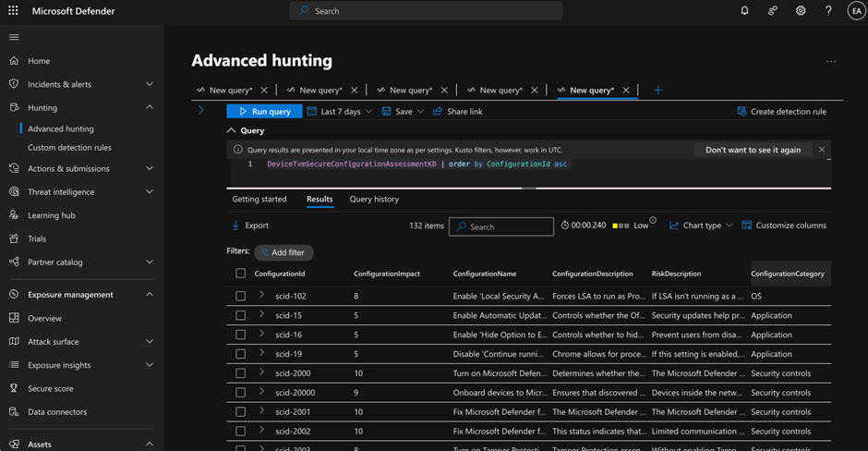Open the more options ellipsis near title

tap(831, 62)
